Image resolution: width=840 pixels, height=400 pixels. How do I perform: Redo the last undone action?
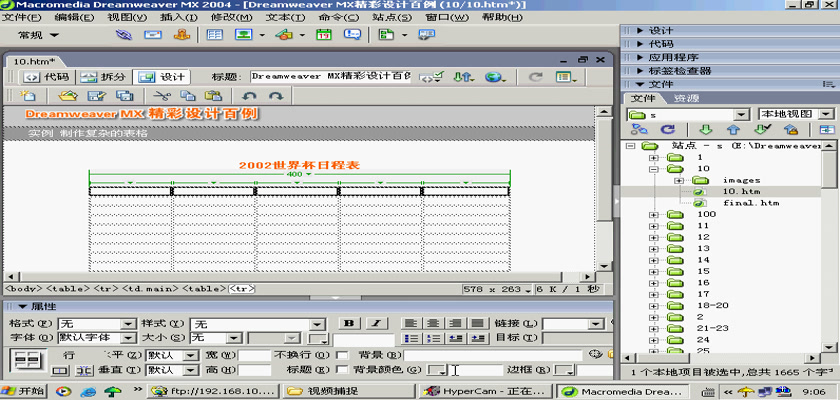pyautogui.click(x=276, y=96)
